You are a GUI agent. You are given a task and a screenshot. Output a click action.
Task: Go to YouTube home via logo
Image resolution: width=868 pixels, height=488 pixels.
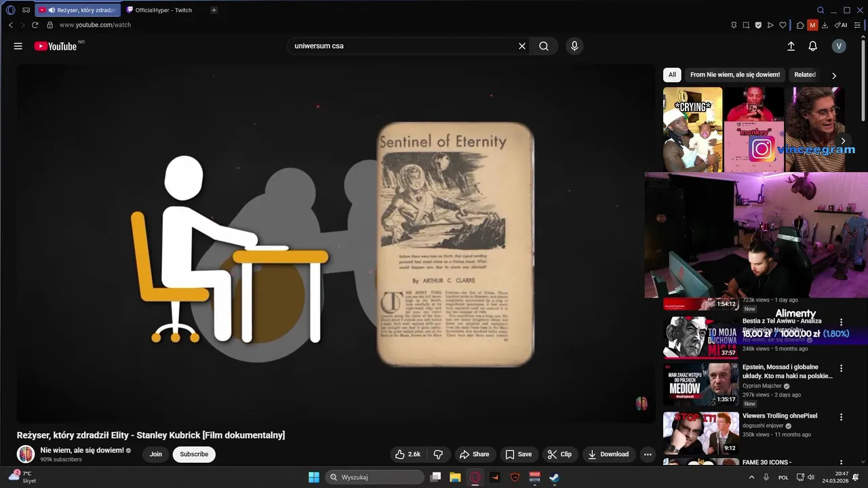tap(56, 46)
